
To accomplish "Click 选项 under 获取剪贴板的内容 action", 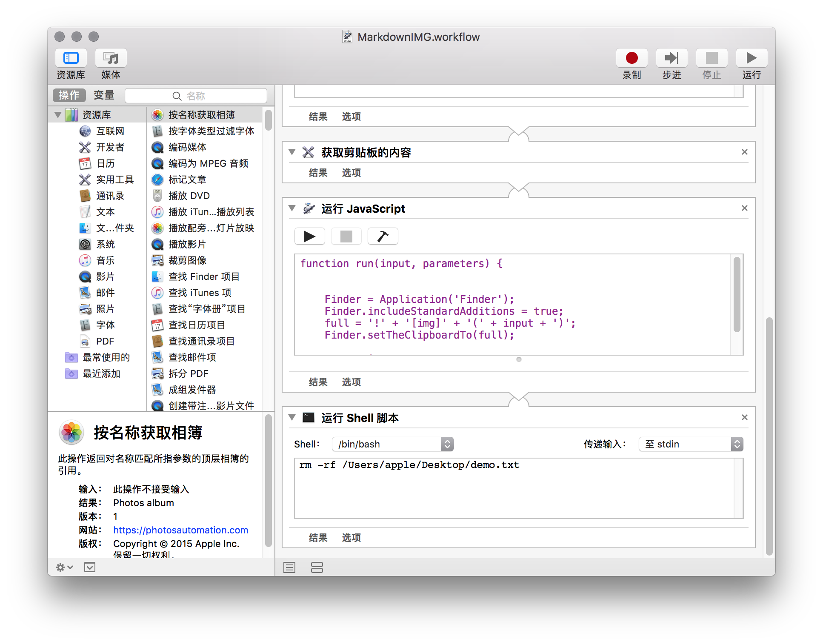I will pos(351,173).
